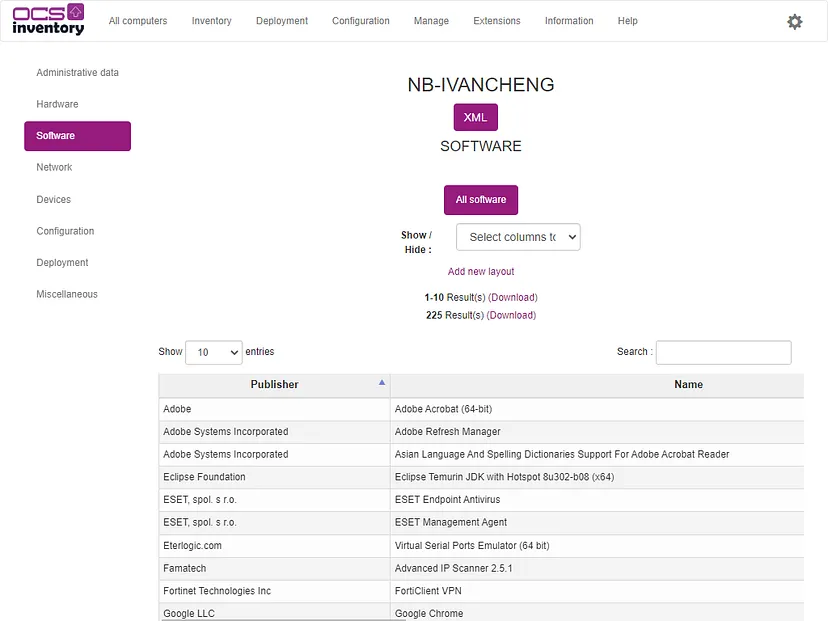Select Virtual Serial Ports Emulator cell
828x621 pixels.
click(597, 545)
